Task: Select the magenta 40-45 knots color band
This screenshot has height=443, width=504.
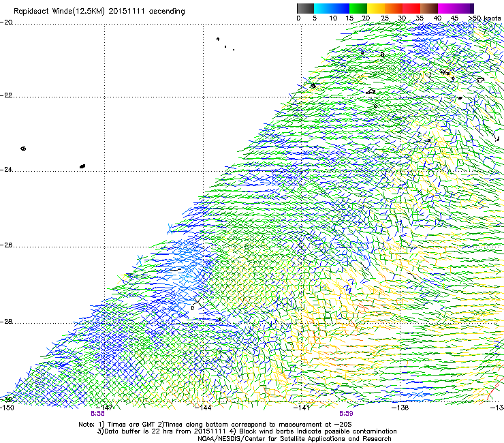Action: [x=447, y=8]
